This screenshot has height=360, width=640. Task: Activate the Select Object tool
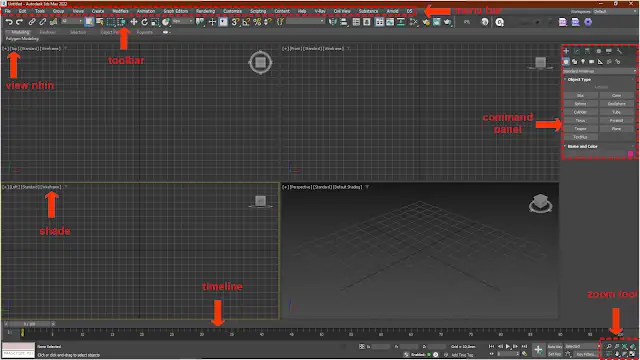tap(89, 22)
